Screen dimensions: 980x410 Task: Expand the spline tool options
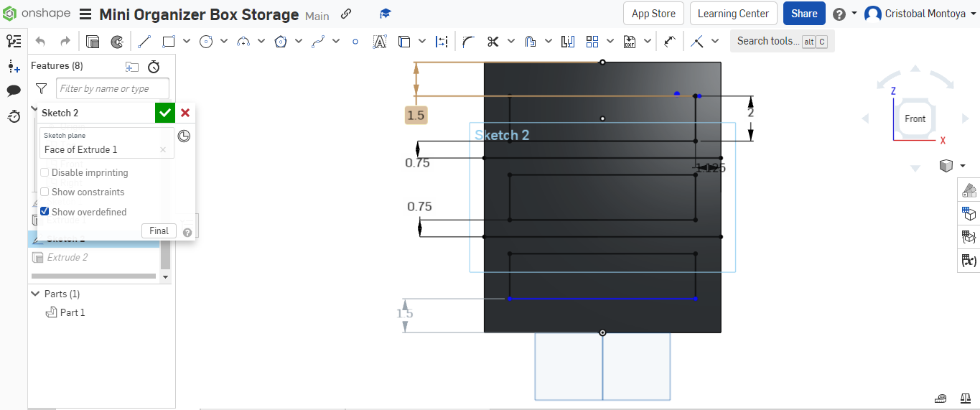336,42
